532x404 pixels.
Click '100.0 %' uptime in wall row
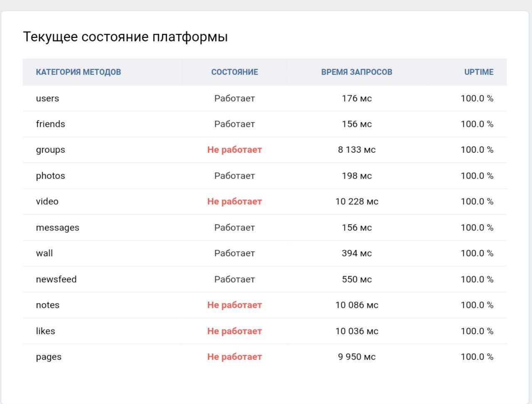click(477, 253)
